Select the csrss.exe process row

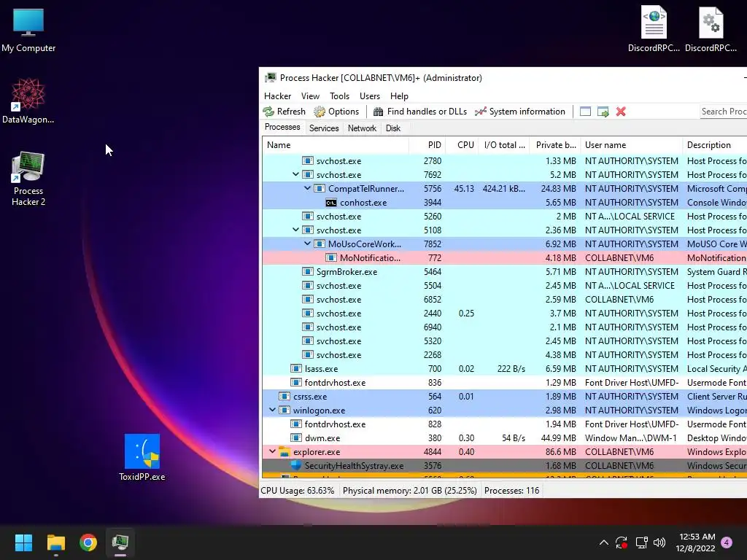[x=505, y=396]
